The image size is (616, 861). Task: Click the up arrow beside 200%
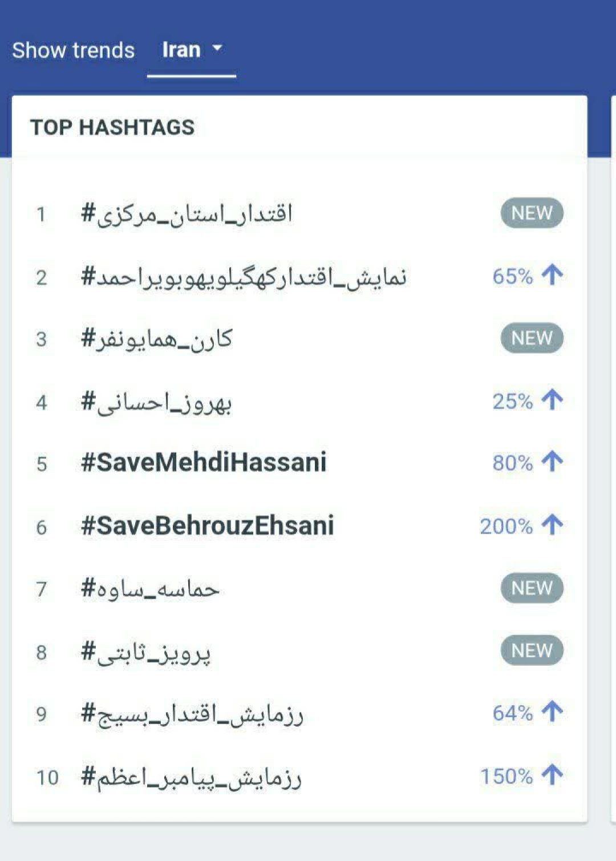pyautogui.click(x=552, y=524)
